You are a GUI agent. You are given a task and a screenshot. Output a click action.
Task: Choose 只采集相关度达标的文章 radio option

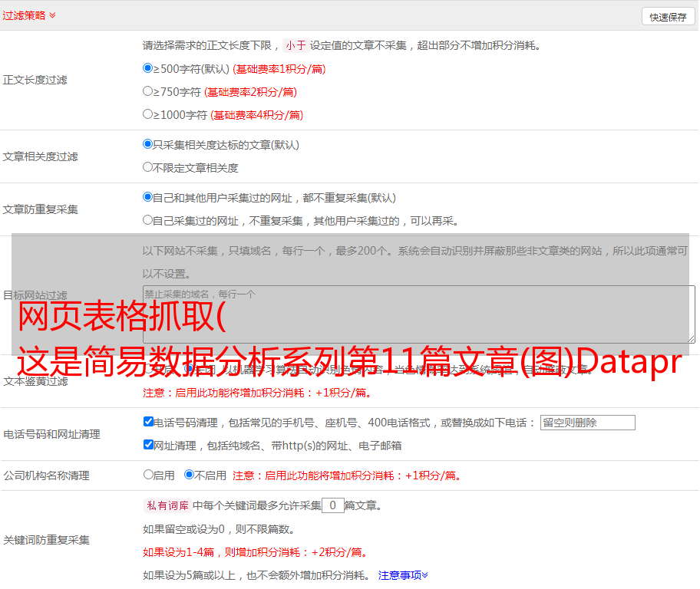coord(147,144)
